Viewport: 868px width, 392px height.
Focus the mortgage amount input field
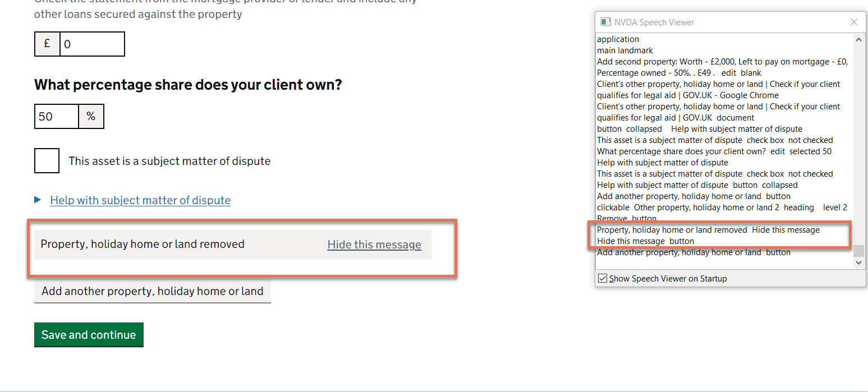tap(92, 44)
